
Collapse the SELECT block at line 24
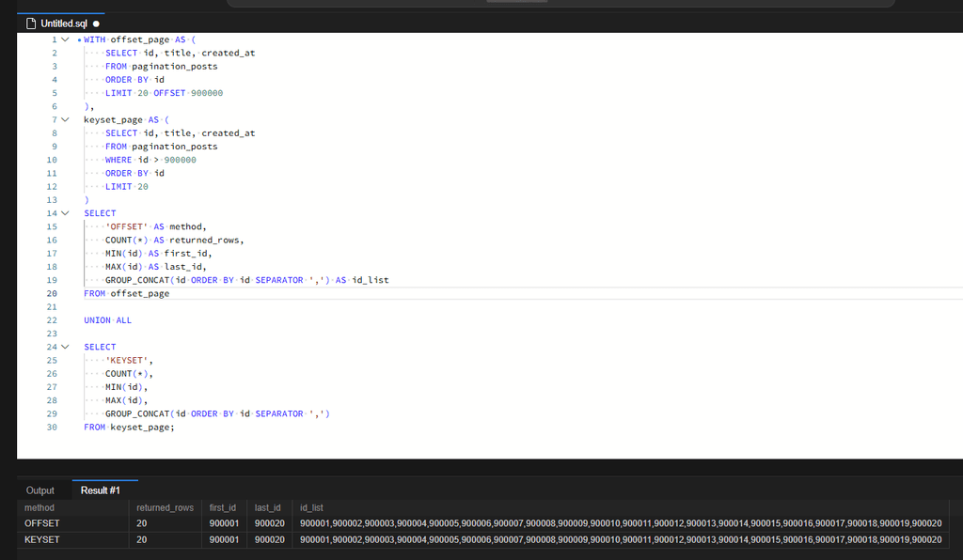[65, 347]
